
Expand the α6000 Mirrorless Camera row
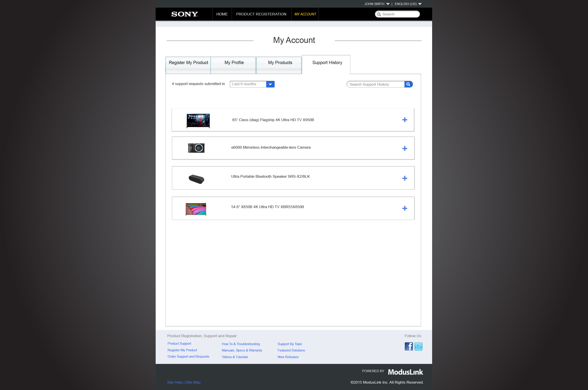click(405, 148)
